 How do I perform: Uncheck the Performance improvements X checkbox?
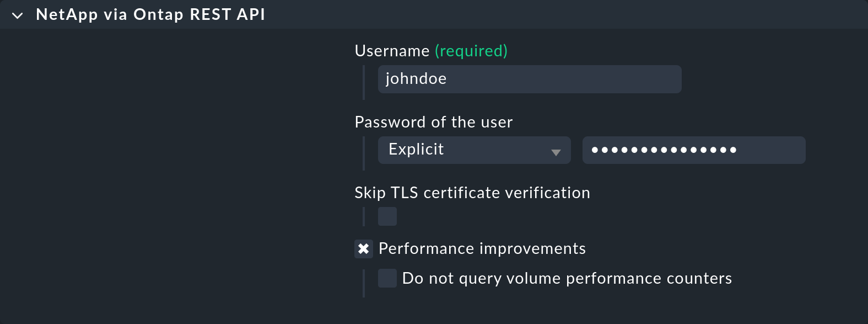pos(364,249)
